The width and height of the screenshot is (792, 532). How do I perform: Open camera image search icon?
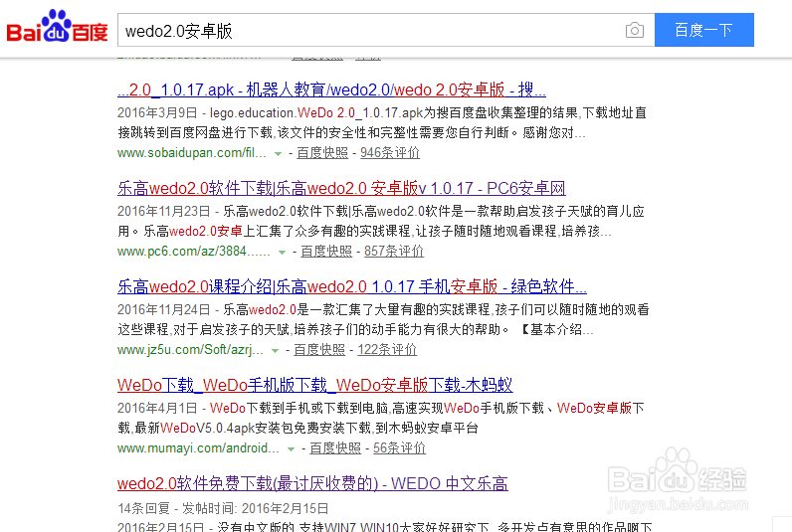635,30
